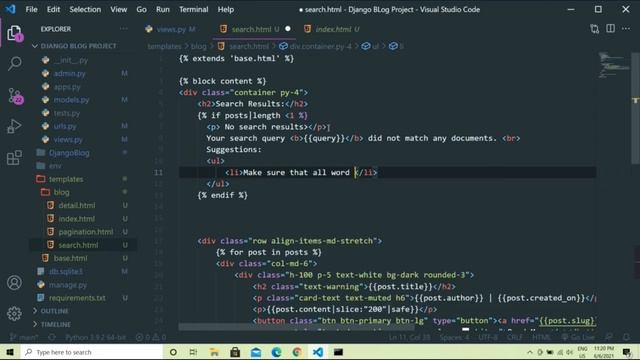Viewport: 640px width, 360px height.
Task: Show hidden system tray icons
Action: [529, 352]
